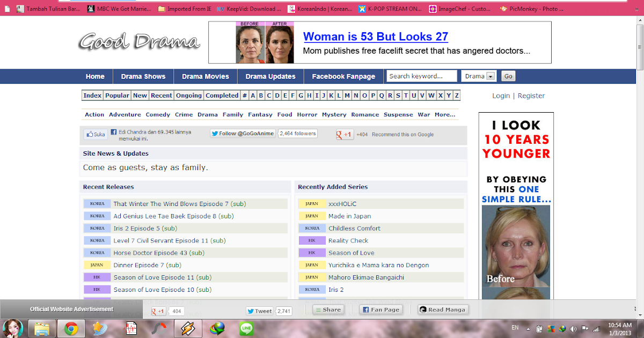
Task: Click the Twitter Follow @GoGoAnime button
Action: (x=242, y=134)
